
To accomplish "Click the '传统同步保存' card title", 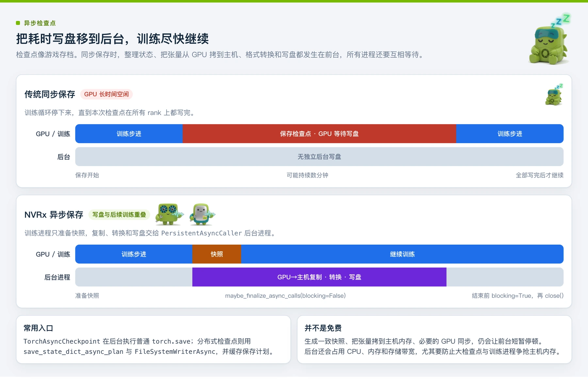I will (50, 94).
